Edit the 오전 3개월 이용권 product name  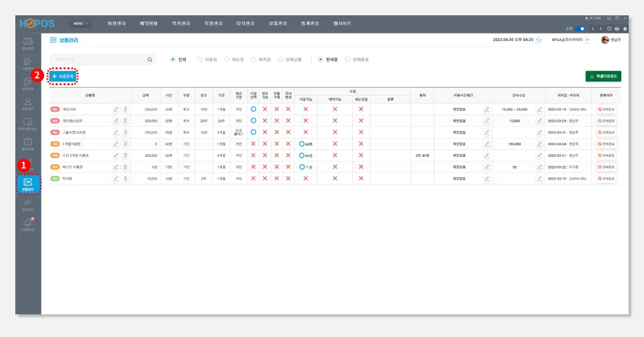(116, 156)
